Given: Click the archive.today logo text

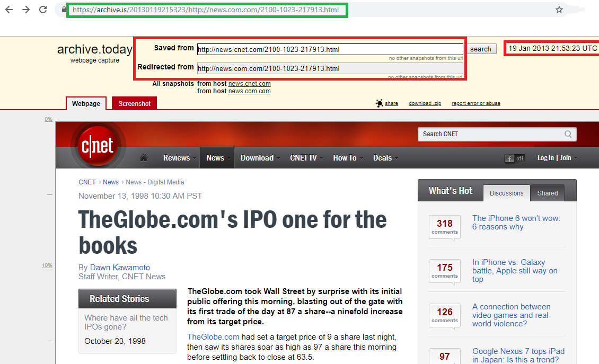Looking at the screenshot, I should point(95,49).
